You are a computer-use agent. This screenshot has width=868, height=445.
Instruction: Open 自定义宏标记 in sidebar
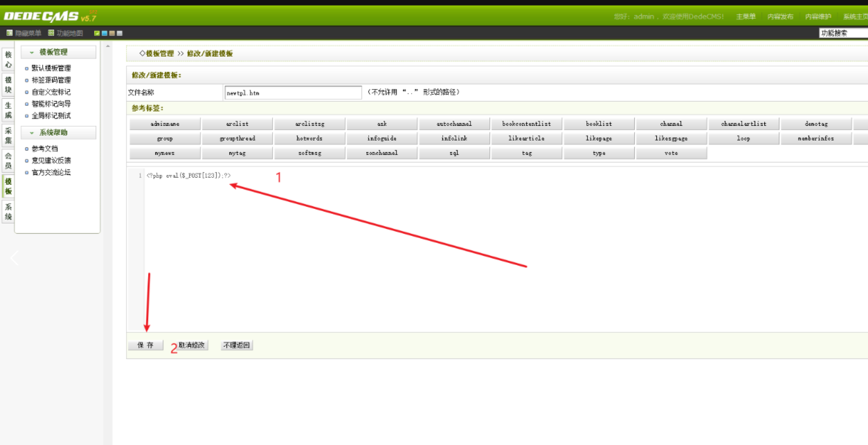click(x=51, y=91)
